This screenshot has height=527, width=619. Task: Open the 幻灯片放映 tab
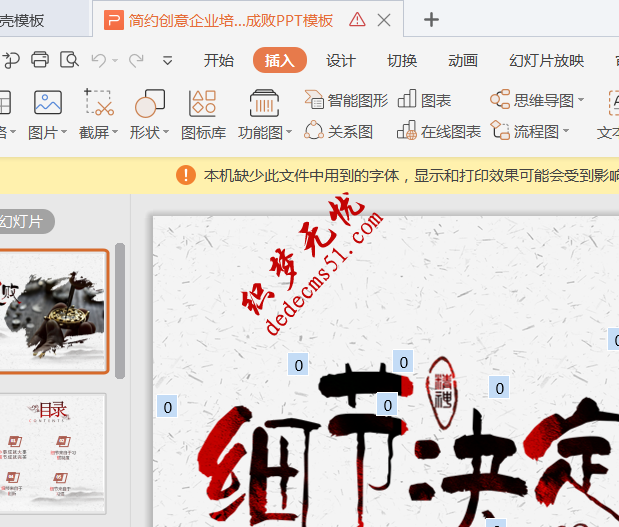(546, 60)
